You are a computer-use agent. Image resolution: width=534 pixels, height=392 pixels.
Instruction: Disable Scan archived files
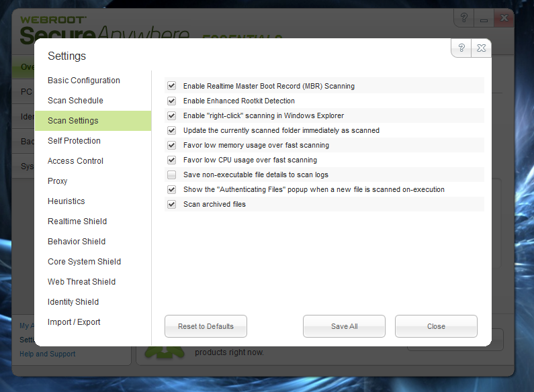pyautogui.click(x=172, y=204)
